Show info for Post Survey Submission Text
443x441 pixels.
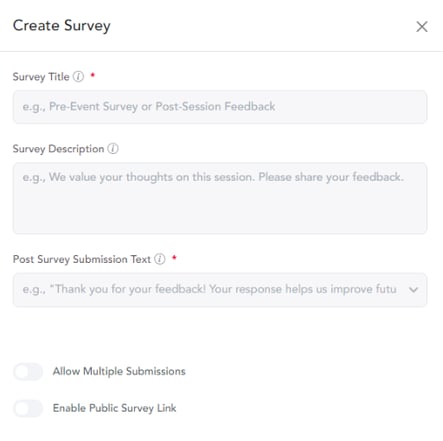coord(160,259)
